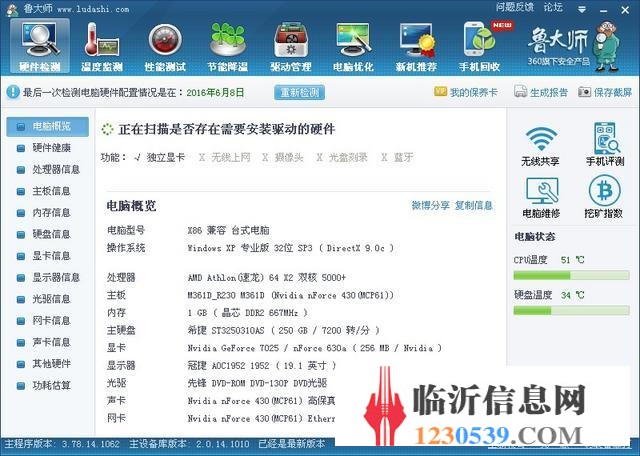Open the 电脑优化 PC optimization tool
Screen dimensions: 640x456
pyautogui.click(x=353, y=47)
